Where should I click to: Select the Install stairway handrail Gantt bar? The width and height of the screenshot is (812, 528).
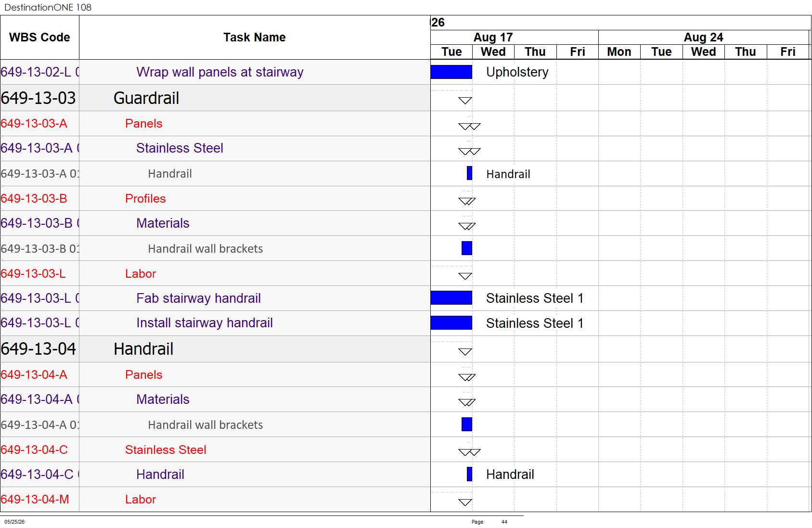tap(451, 322)
